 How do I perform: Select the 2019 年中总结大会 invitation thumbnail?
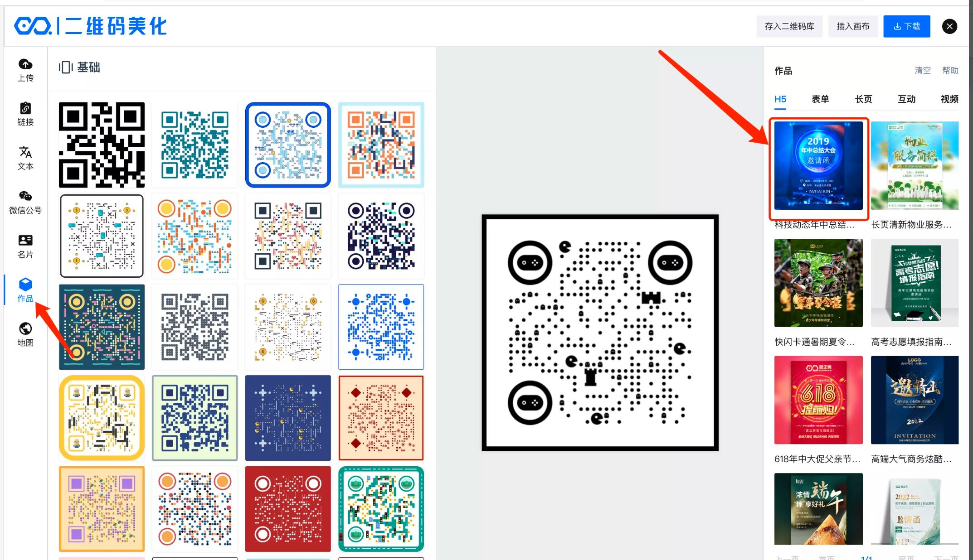[x=818, y=165]
